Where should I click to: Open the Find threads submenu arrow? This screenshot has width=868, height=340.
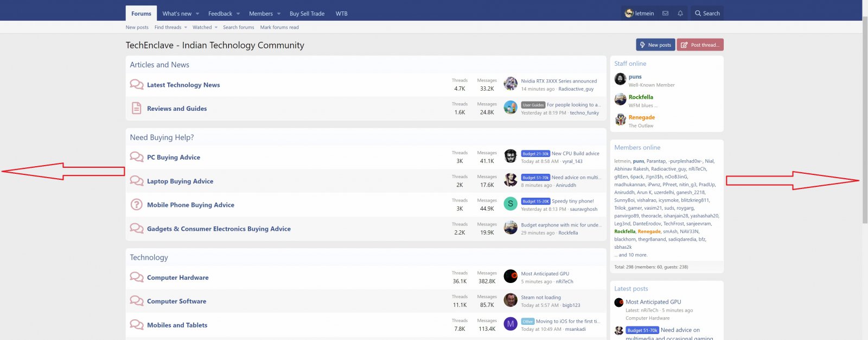point(186,27)
